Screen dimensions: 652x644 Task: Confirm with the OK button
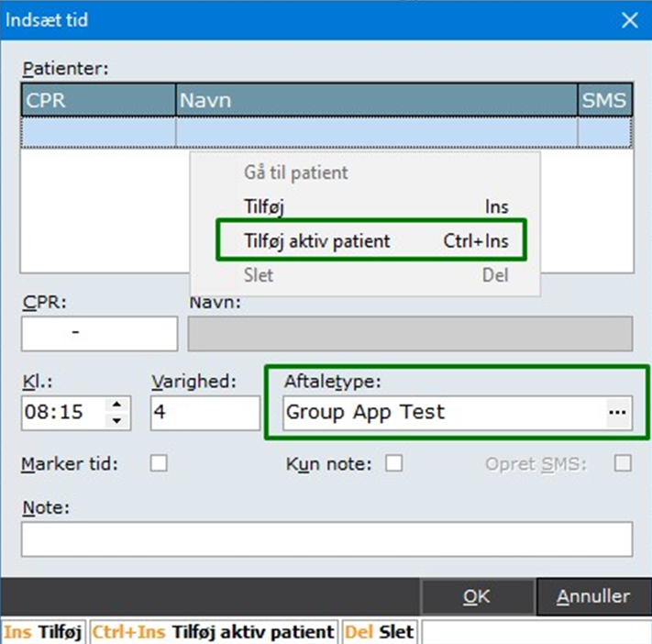[x=477, y=596]
